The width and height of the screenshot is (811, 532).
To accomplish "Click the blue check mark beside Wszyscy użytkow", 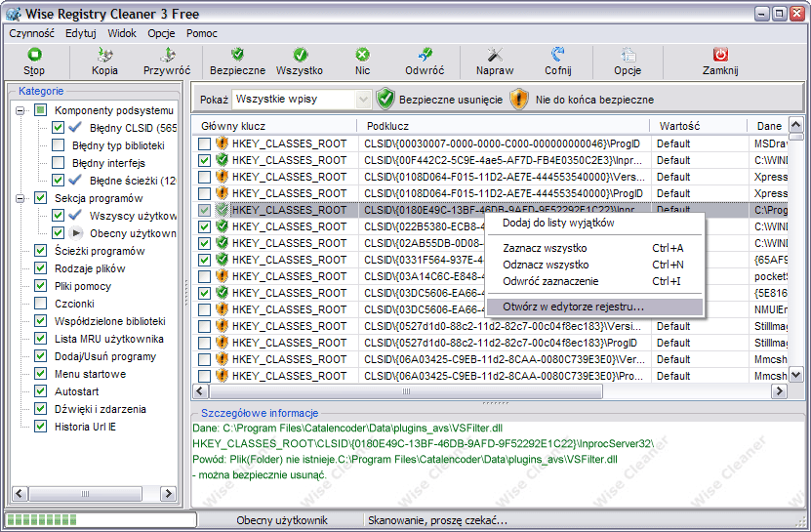I will coord(75,216).
